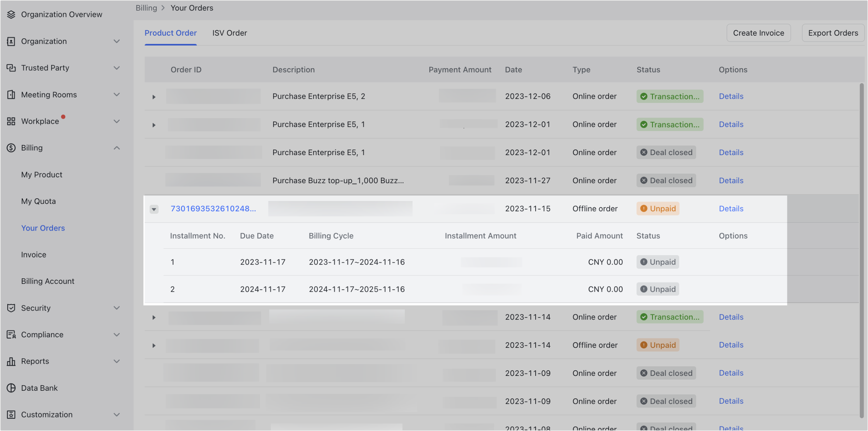Collapse the expanded 2023-11-15 offline order
This screenshot has height=431, width=868.
pyautogui.click(x=154, y=209)
